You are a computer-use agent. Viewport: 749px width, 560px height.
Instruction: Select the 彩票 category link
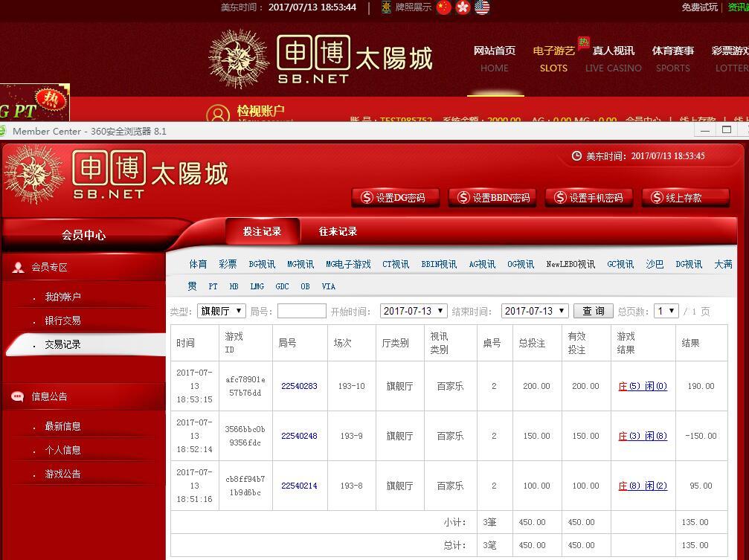tap(228, 264)
